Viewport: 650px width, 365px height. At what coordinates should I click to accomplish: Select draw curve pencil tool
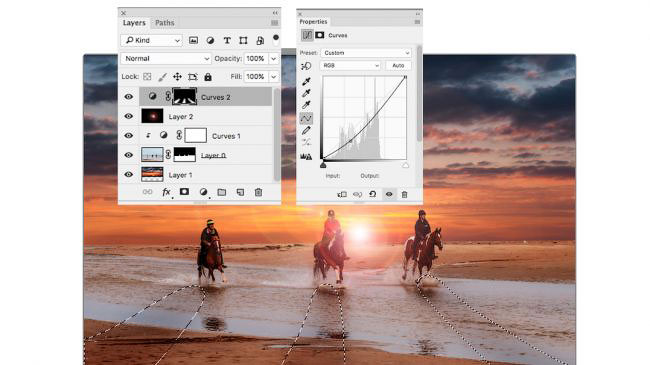coord(306,131)
